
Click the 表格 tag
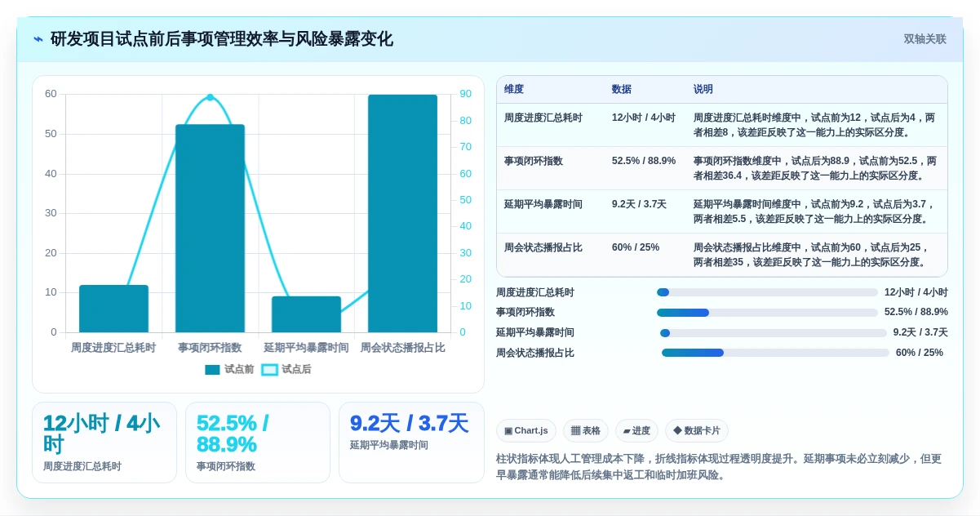pyautogui.click(x=586, y=431)
